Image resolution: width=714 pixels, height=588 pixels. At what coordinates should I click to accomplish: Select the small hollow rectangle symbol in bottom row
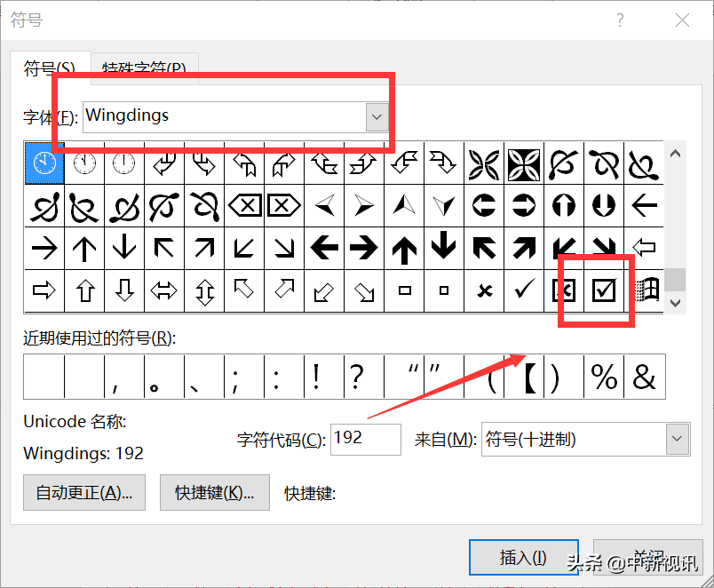404,290
